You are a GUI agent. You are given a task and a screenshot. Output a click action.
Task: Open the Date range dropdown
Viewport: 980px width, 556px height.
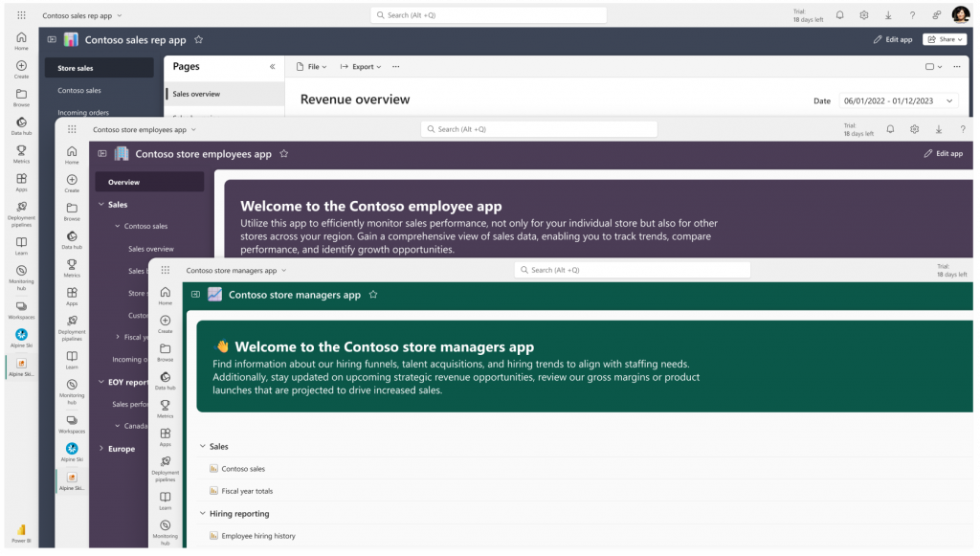coord(898,100)
